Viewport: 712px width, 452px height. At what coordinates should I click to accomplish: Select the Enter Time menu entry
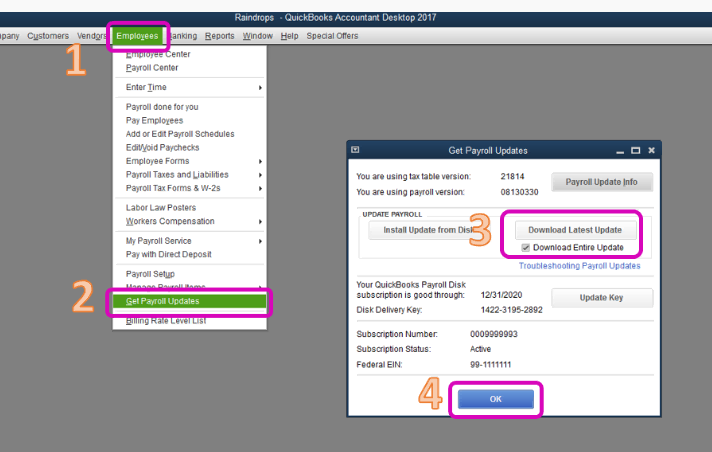[x=189, y=87]
